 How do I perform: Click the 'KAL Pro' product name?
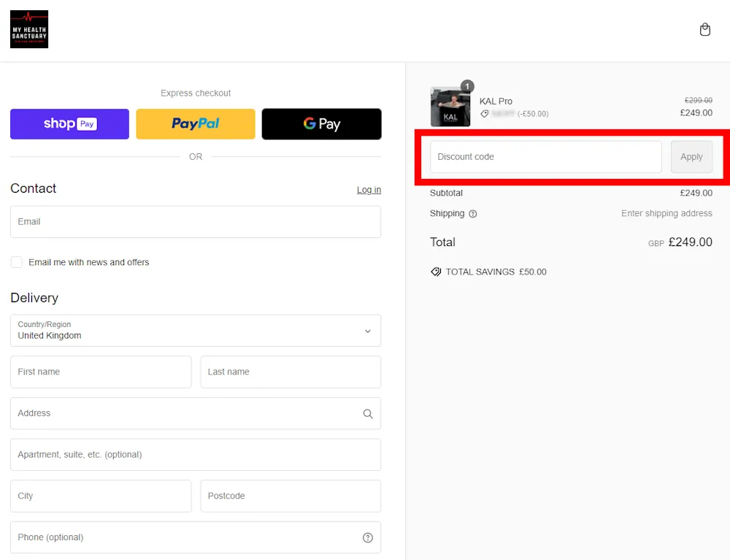496,101
